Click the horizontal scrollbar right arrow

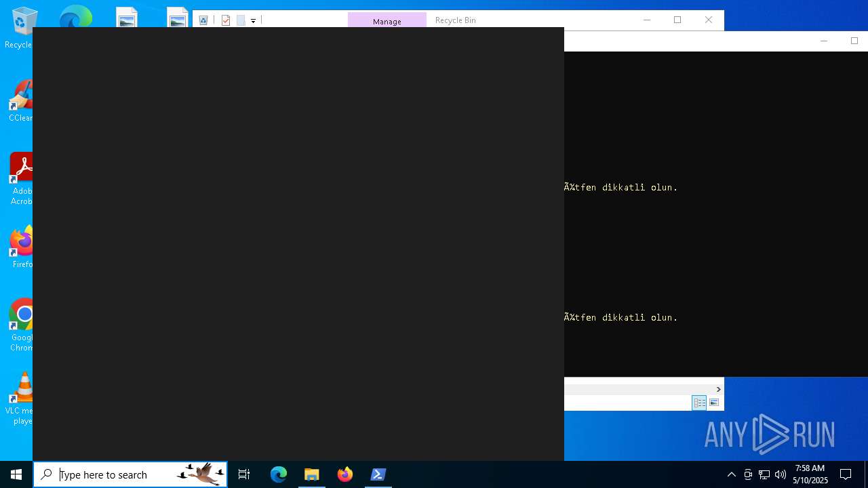pyautogui.click(x=718, y=390)
